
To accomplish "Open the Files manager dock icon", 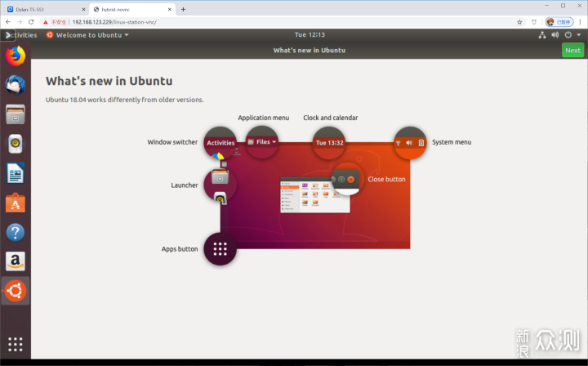I will 16,114.
